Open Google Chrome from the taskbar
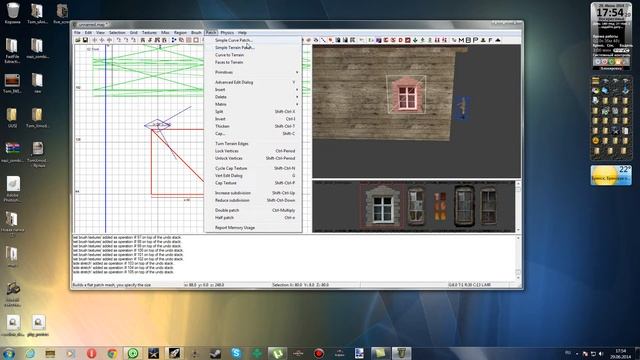 tap(112, 353)
